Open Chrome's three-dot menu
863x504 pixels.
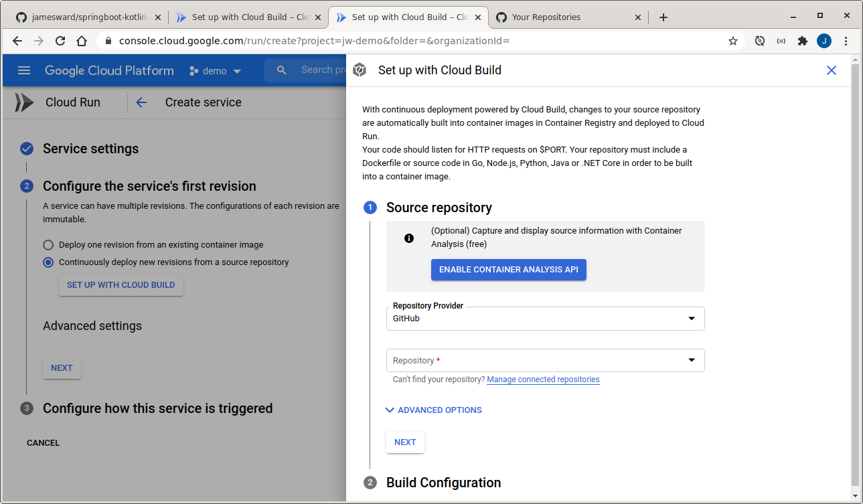pyautogui.click(x=846, y=41)
